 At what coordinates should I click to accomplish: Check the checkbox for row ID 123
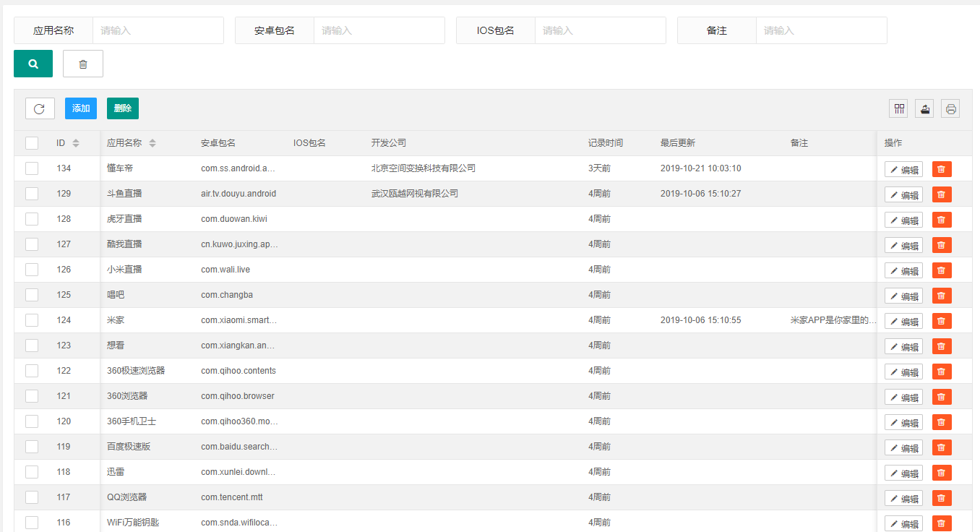32,346
